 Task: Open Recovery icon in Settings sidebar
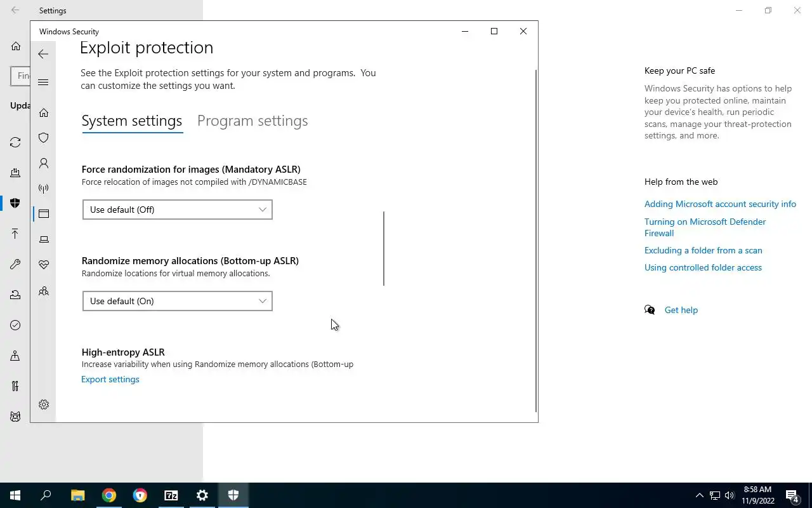(15, 295)
